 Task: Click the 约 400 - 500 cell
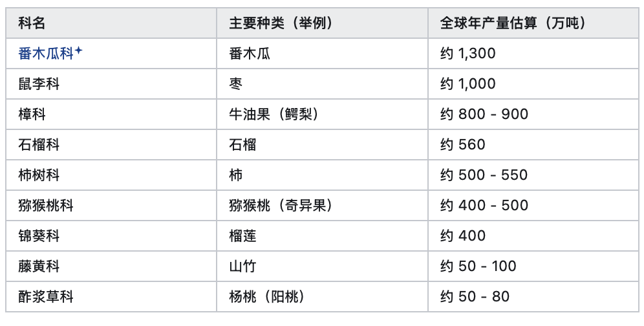pos(533,206)
